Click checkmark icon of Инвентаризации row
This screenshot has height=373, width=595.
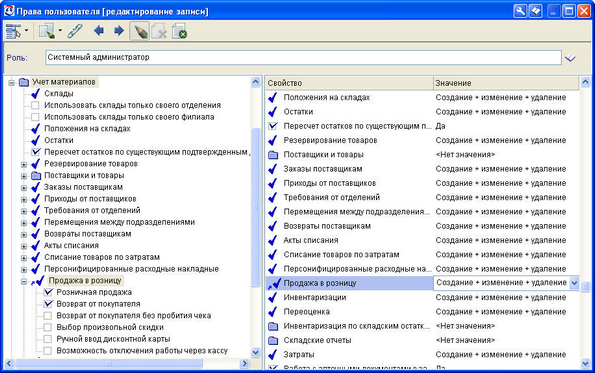272,297
